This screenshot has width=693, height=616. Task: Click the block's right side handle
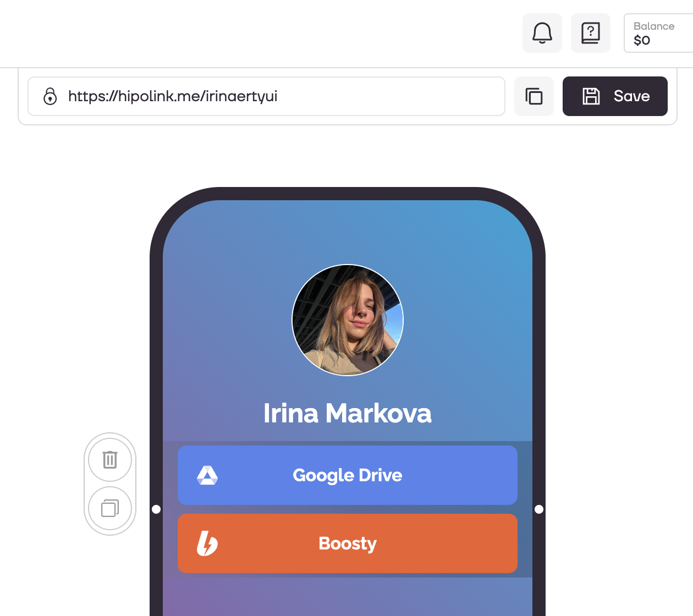click(x=539, y=509)
